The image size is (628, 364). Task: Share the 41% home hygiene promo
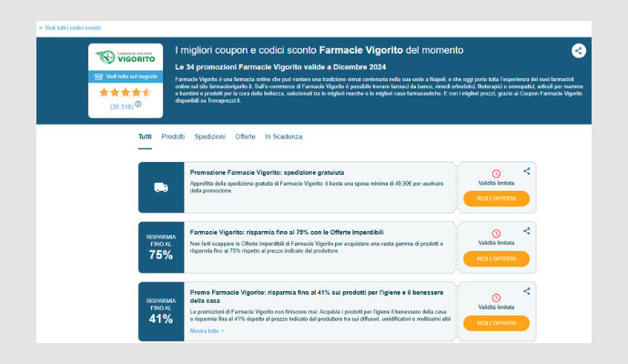point(527,291)
